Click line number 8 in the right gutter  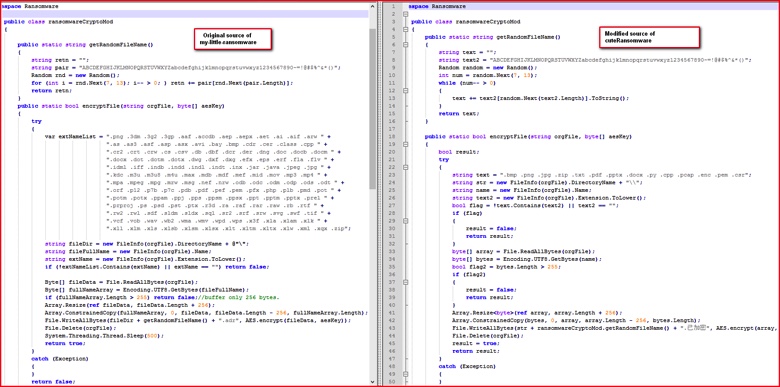pyautogui.click(x=393, y=60)
